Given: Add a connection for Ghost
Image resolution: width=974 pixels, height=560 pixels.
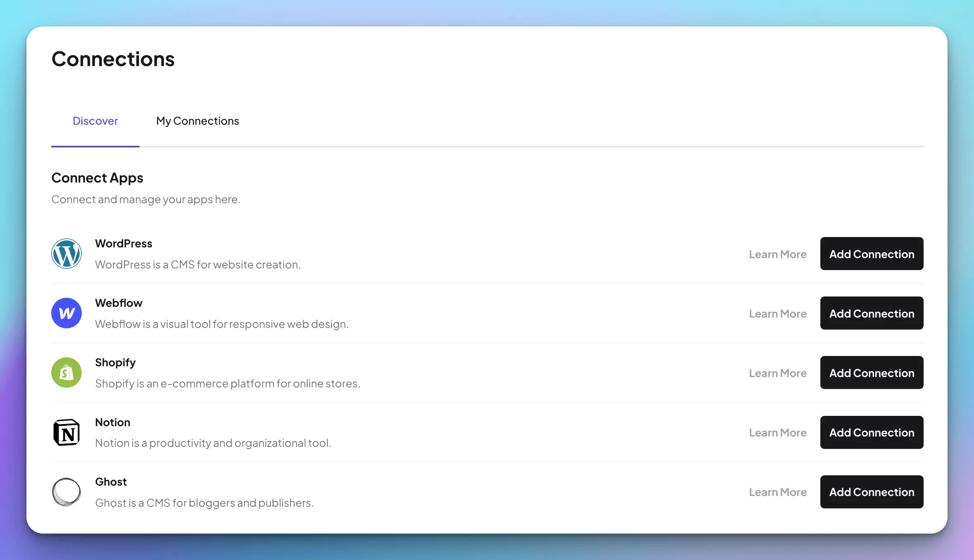Looking at the screenshot, I should coord(872,492).
